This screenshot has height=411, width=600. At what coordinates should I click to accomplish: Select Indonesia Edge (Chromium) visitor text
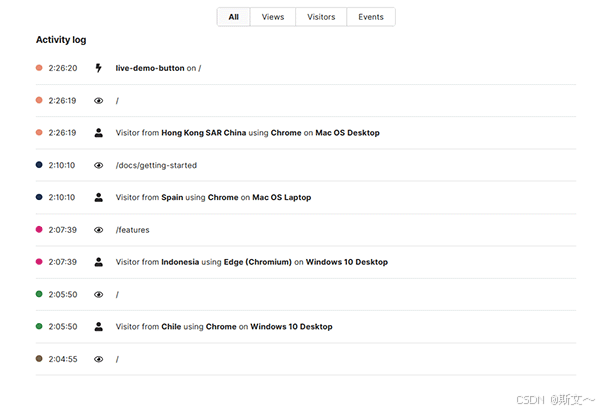252,262
